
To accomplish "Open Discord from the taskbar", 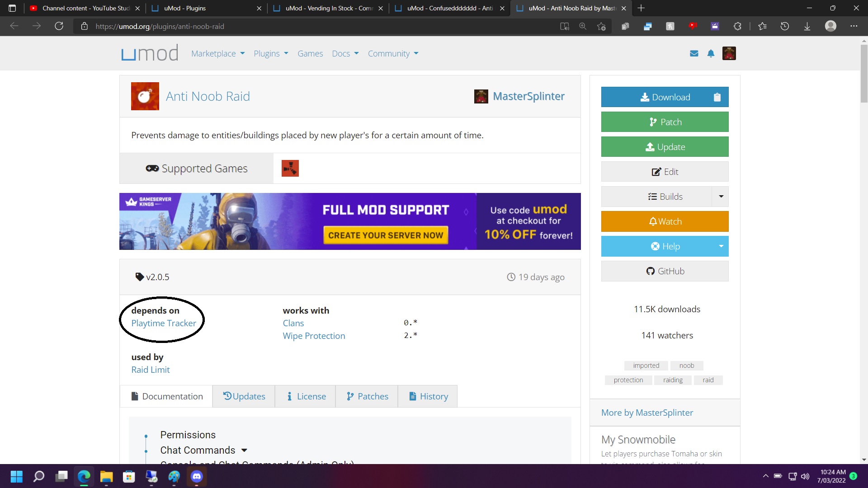I will coord(196,477).
